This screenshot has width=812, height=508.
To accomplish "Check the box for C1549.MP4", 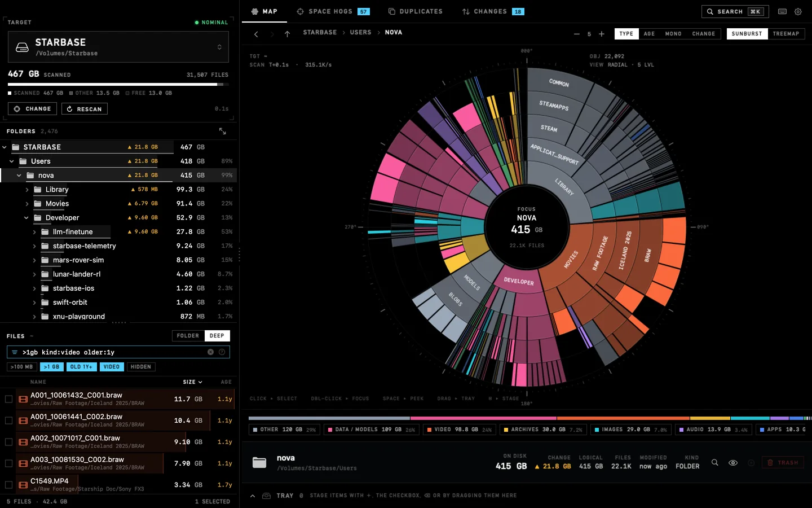I will tap(8, 485).
